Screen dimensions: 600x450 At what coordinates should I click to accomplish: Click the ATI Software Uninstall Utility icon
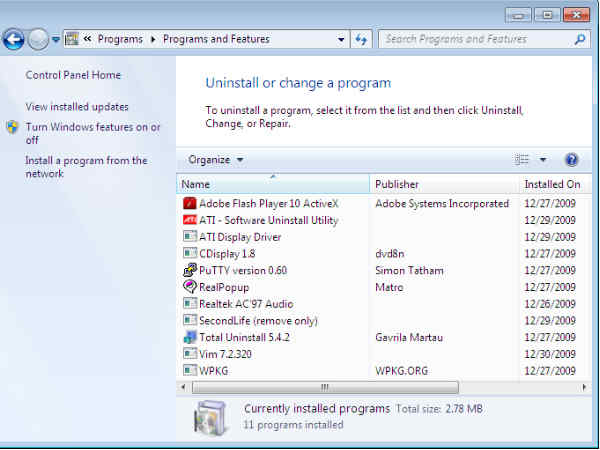coord(190,220)
